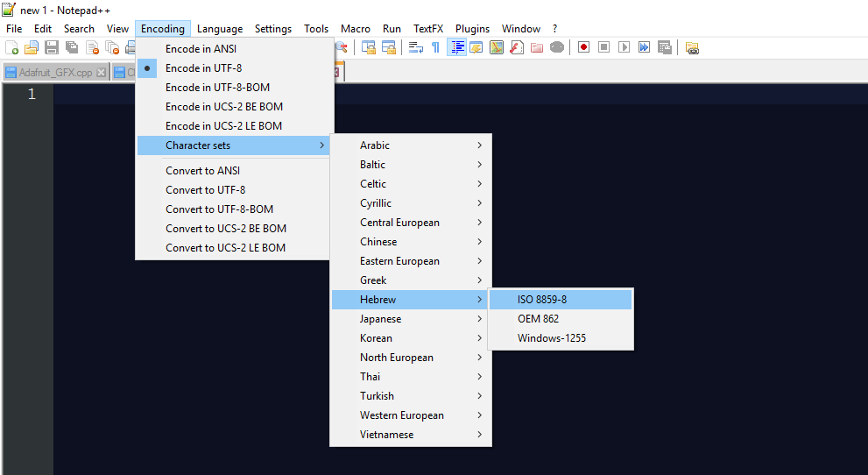Image resolution: width=868 pixels, height=475 pixels.
Task: Toggle synchronize horizontal scrolling icon
Action: coord(389,47)
